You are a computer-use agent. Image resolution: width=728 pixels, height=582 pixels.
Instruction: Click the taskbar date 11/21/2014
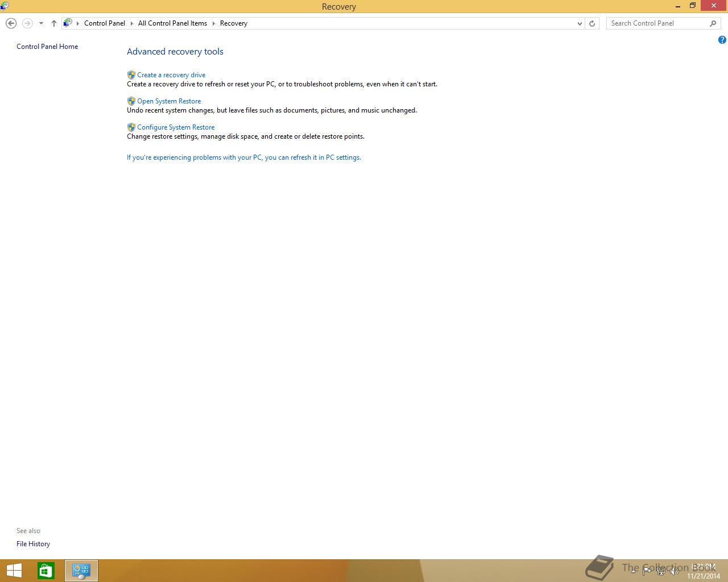click(704, 576)
